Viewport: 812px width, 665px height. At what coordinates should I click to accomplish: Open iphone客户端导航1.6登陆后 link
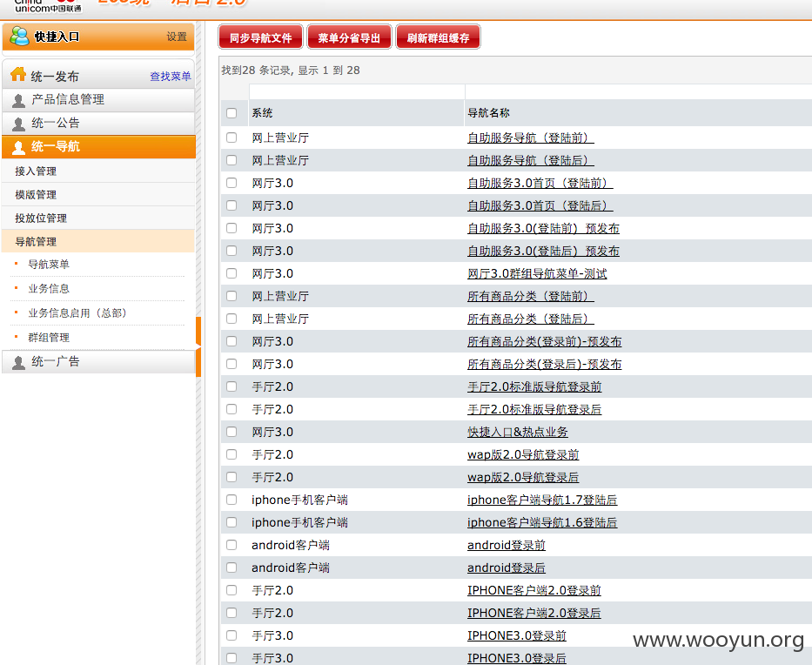coord(542,522)
